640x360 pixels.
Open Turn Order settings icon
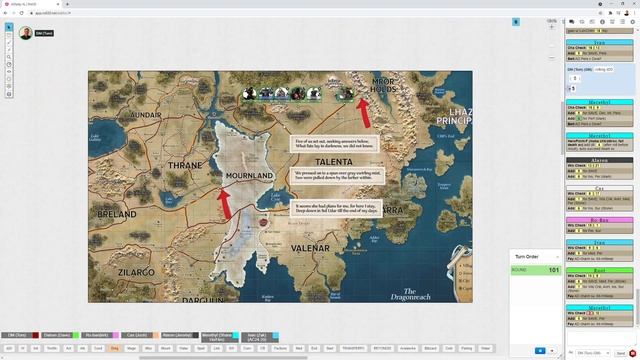(552, 351)
